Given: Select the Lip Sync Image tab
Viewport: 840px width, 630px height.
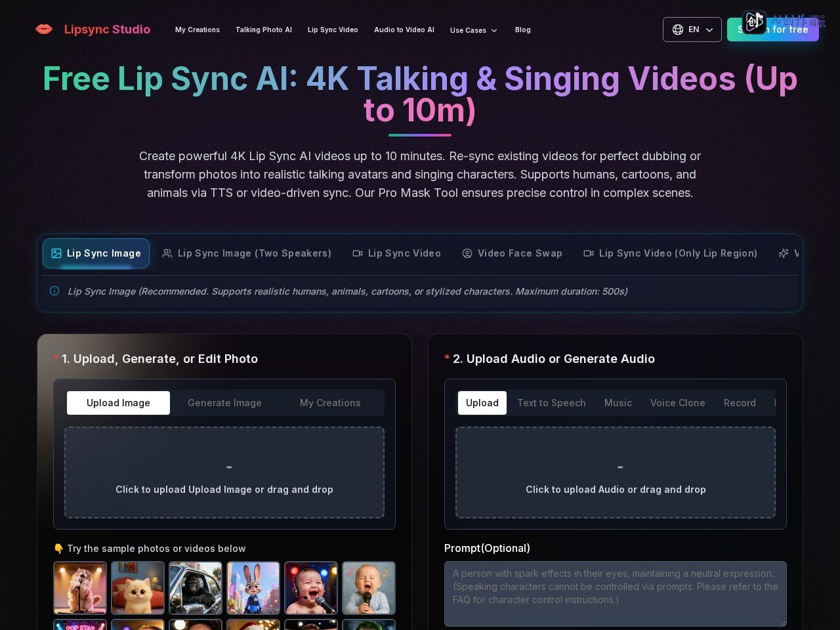Looking at the screenshot, I should [x=96, y=253].
